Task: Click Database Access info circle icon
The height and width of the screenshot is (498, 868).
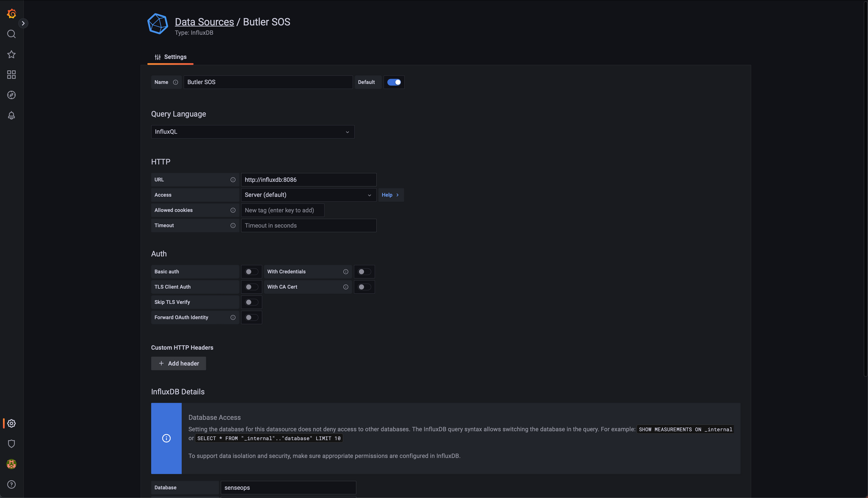Action: tap(166, 439)
